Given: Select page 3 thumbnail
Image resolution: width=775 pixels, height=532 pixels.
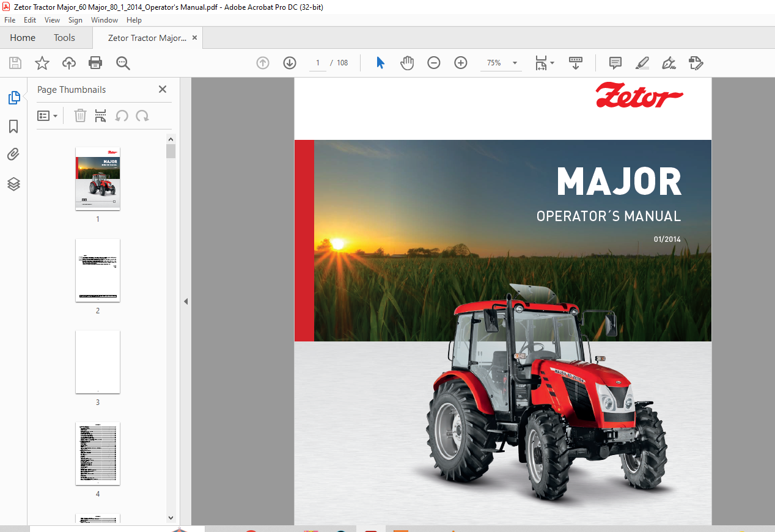Looking at the screenshot, I should coord(98,362).
